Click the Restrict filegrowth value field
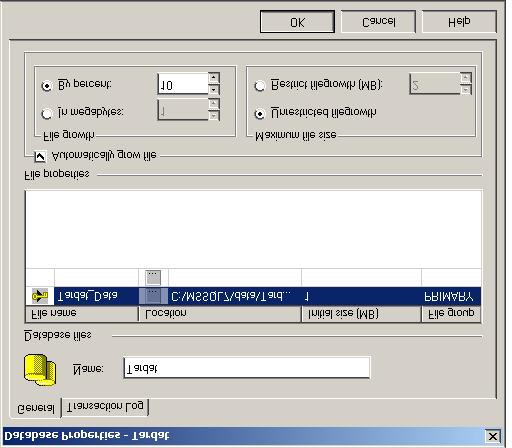The height and width of the screenshot is (448, 512). click(x=435, y=83)
